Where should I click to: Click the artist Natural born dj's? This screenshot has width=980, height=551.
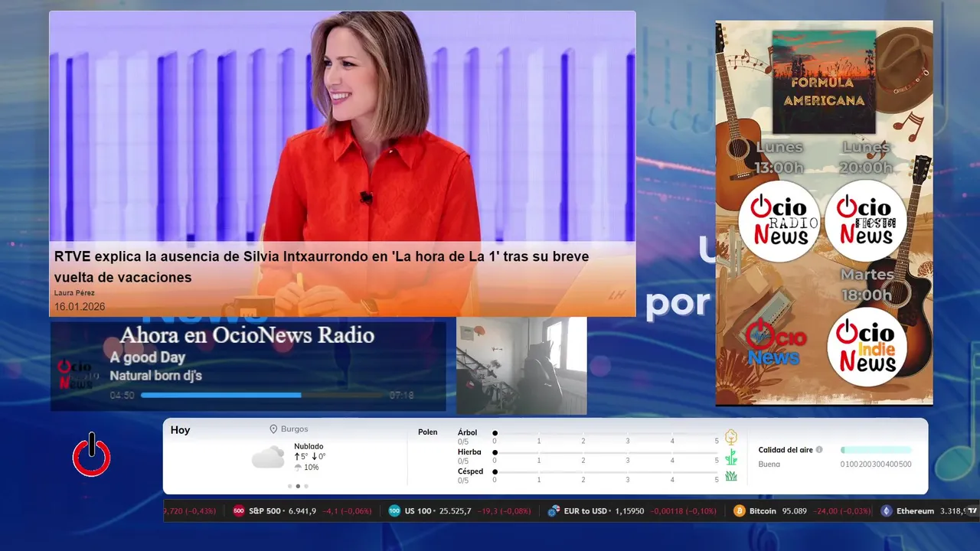click(x=155, y=376)
